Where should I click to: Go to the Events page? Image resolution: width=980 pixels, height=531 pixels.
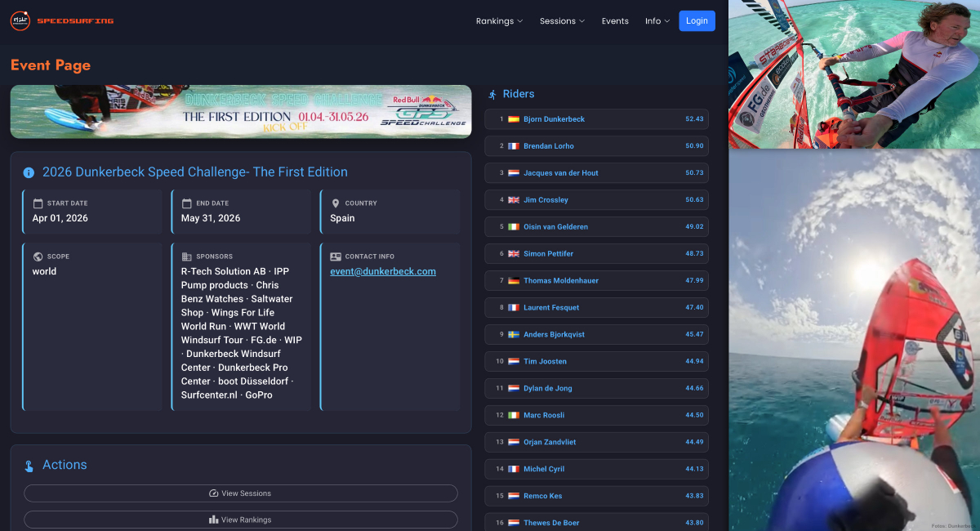click(615, 21)
